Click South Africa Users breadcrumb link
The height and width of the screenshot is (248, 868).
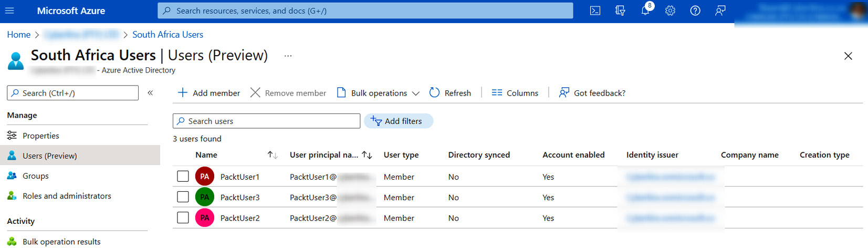click(x=168, y=35)
